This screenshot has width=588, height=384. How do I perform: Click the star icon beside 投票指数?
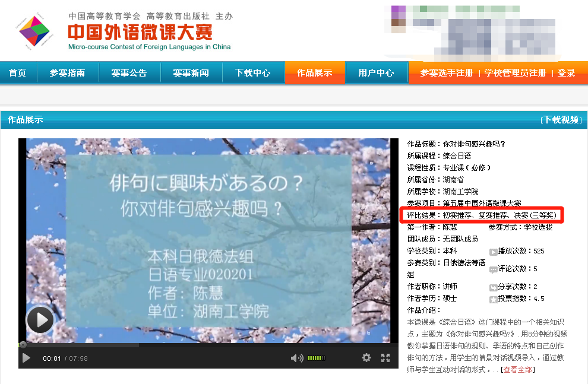pos(493,299)
